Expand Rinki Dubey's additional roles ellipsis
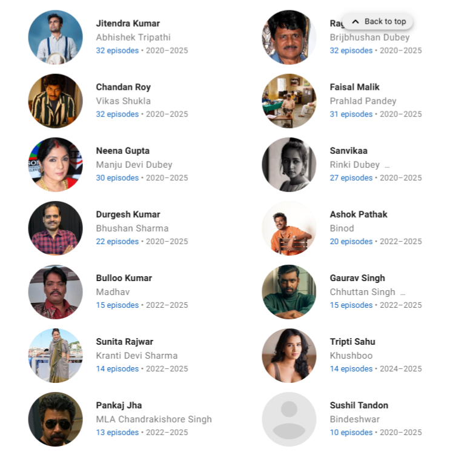Screen dimensions: 476x455 [x=387, y=167]
